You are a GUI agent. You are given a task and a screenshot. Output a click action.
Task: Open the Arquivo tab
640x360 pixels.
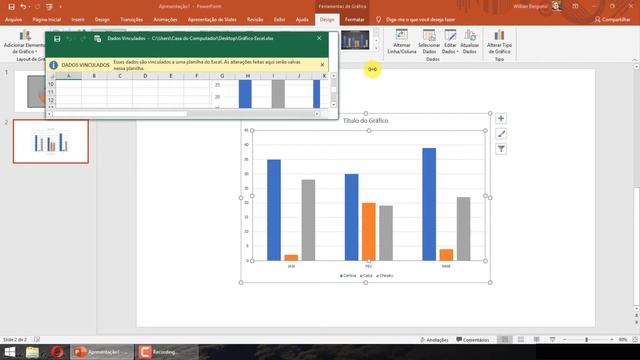tap(13, 20)
